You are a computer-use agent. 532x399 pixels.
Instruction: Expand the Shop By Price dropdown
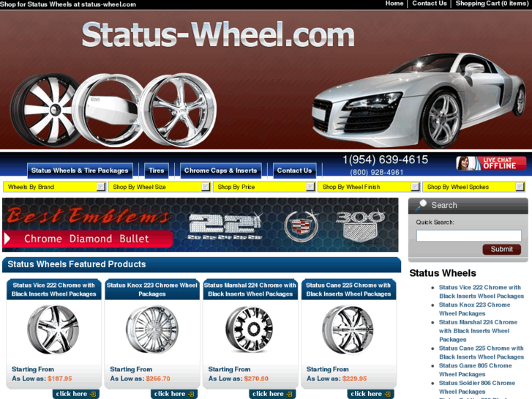[x=264, y=187]
